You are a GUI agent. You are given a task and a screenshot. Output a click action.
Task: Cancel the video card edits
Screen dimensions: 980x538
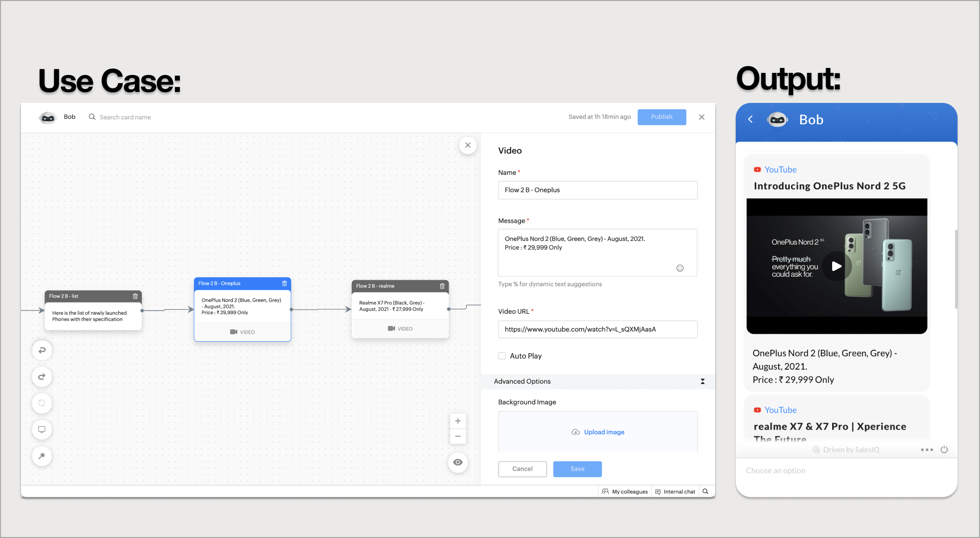(x=522, y=469)
